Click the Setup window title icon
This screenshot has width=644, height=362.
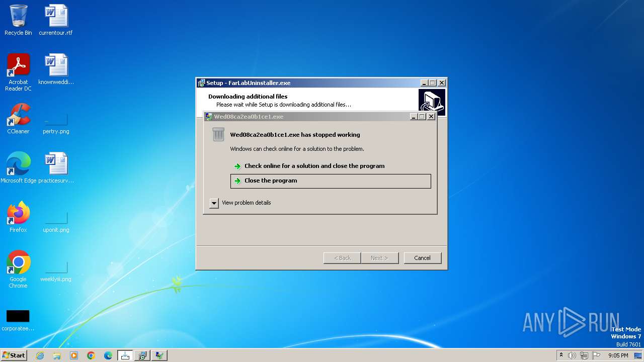pos(201,83)
